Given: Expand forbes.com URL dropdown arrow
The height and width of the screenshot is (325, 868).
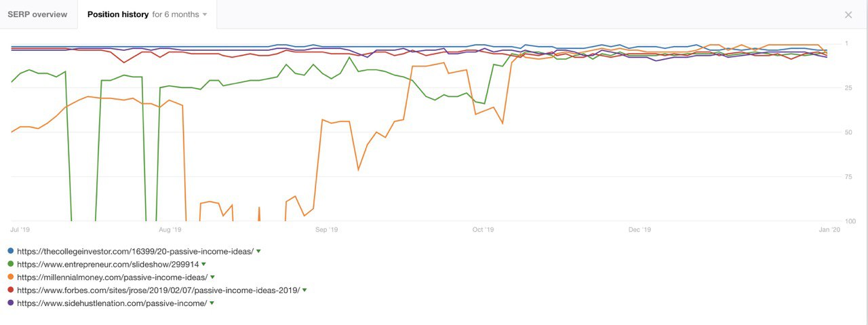Looking at the screenshot, I should (304, 290).
